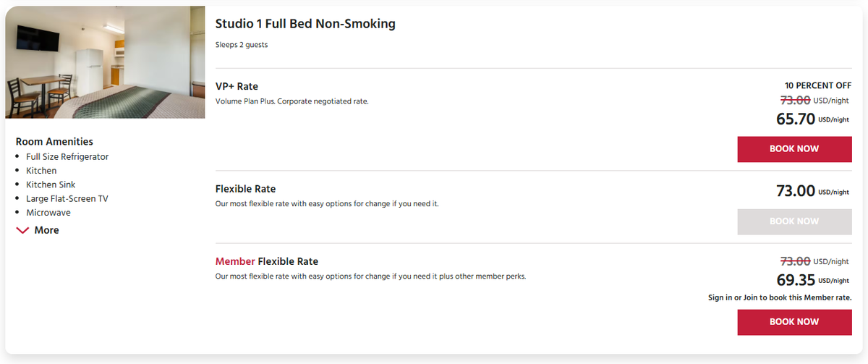Book the Member Flexible Rate
The image size is (868, 364).
tap(793, 322)
